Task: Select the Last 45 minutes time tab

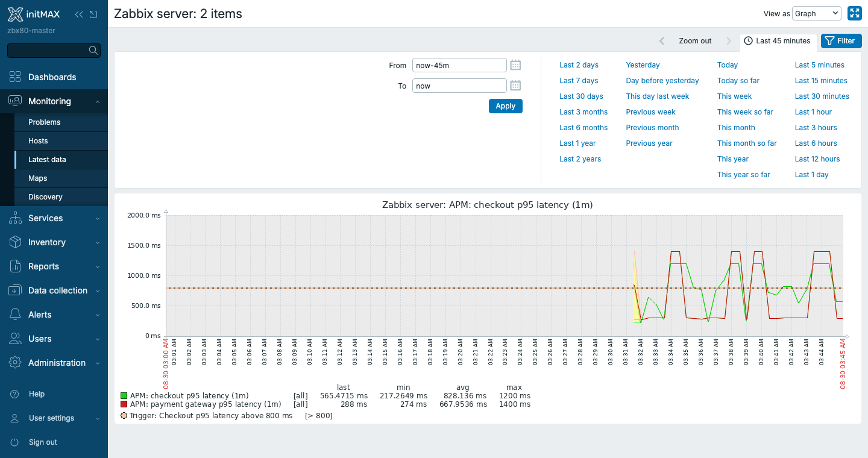Action: tap(778, 41)
